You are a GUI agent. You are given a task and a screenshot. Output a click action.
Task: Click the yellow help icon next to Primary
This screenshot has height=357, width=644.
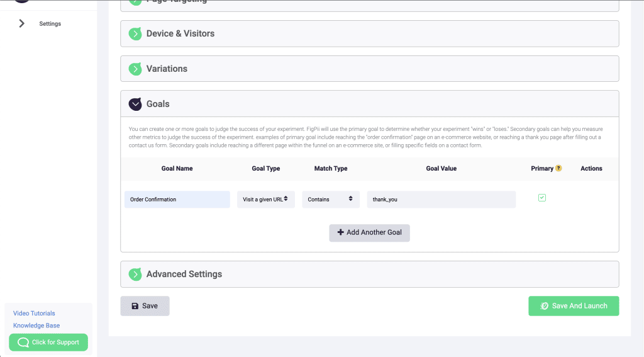coord(558,169)
